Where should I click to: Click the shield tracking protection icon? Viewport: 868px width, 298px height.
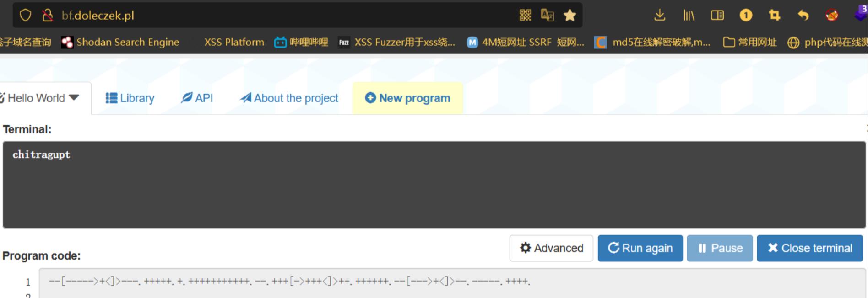[25, 16]
